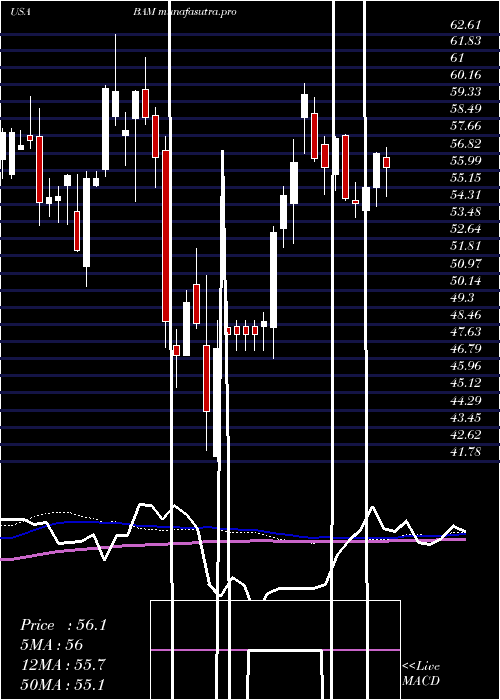Select the Price : 56.1 readout
The width and height of the screenshot is (500, 700).
click(63, 625)
